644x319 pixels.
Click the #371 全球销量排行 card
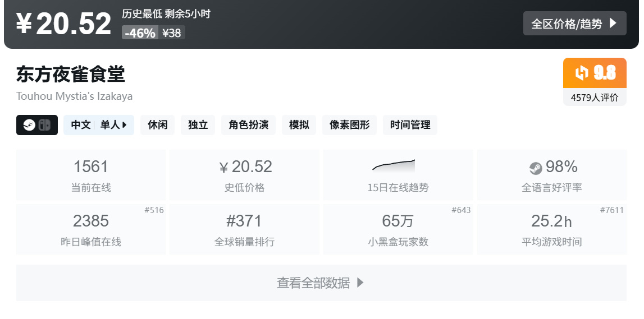point(244,229)
